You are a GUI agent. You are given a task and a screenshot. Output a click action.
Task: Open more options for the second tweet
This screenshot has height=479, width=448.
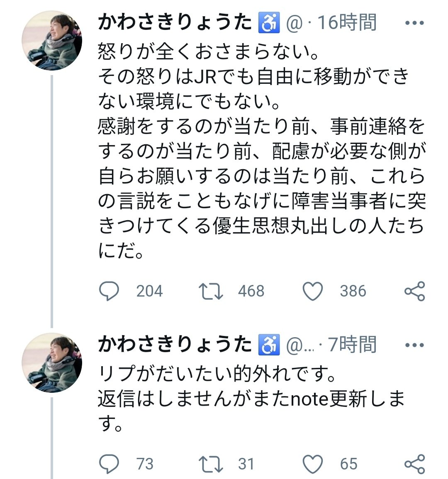414,345
